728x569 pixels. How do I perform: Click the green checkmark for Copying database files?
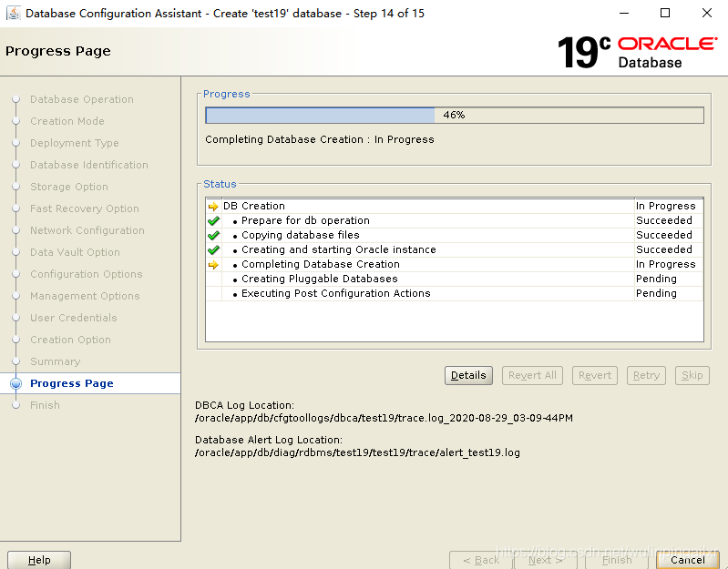coord(213,236)
